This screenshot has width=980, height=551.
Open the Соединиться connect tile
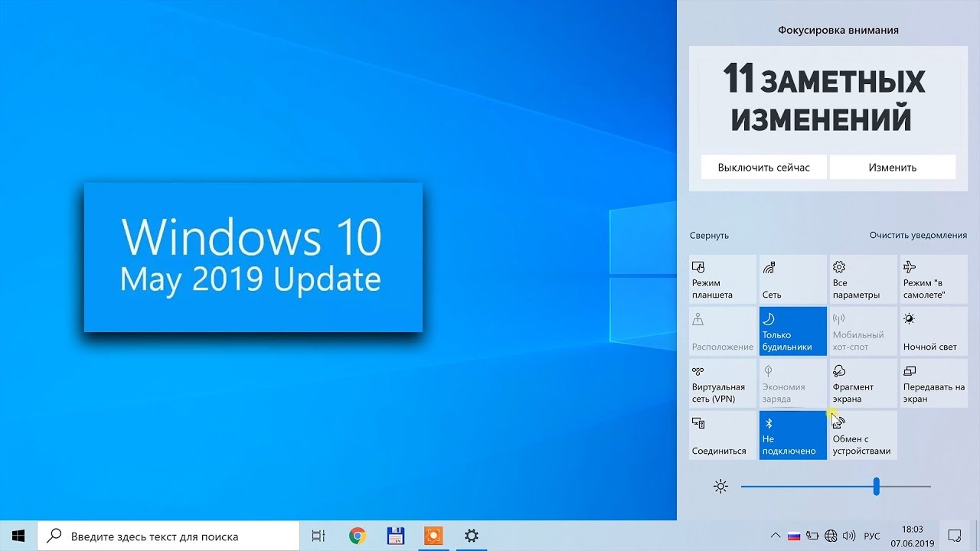coord(722,435)
